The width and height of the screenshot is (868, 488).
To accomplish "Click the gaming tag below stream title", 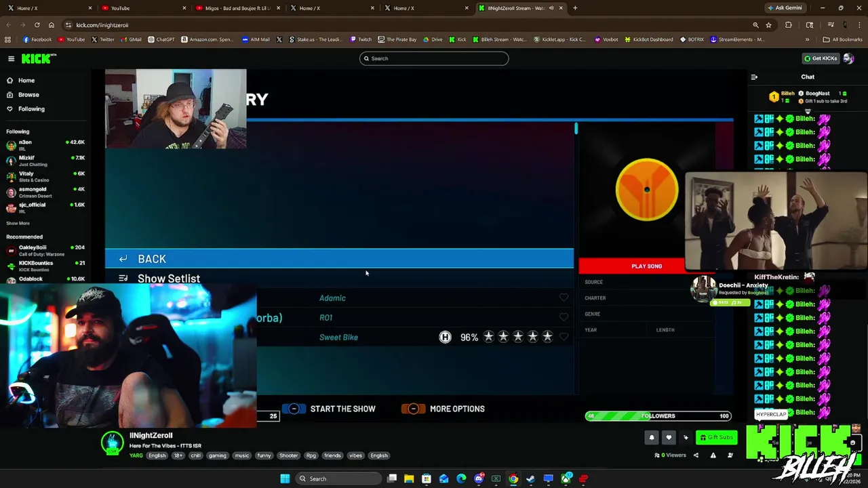I will coord(218,455).
